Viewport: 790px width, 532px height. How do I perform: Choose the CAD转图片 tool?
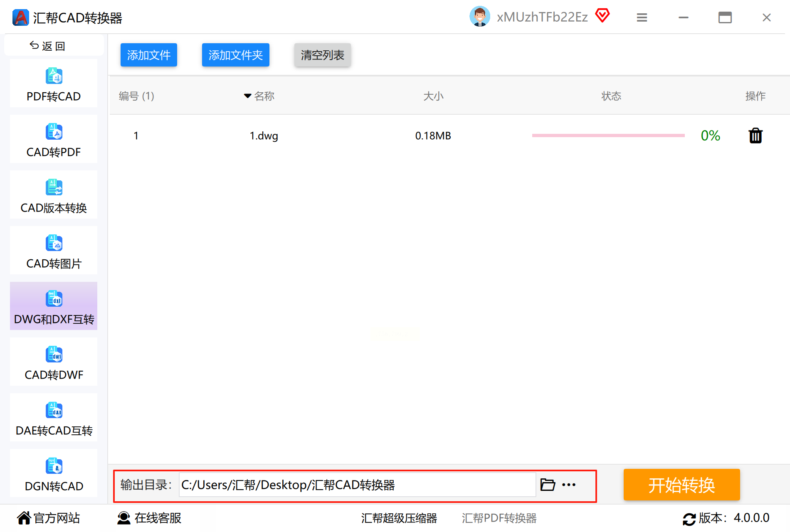(x=54, y=251)
